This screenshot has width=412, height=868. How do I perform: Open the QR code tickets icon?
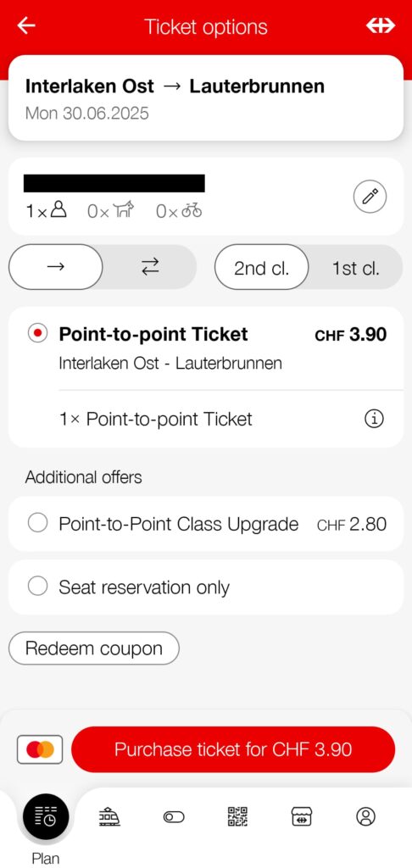pos(237,816)
